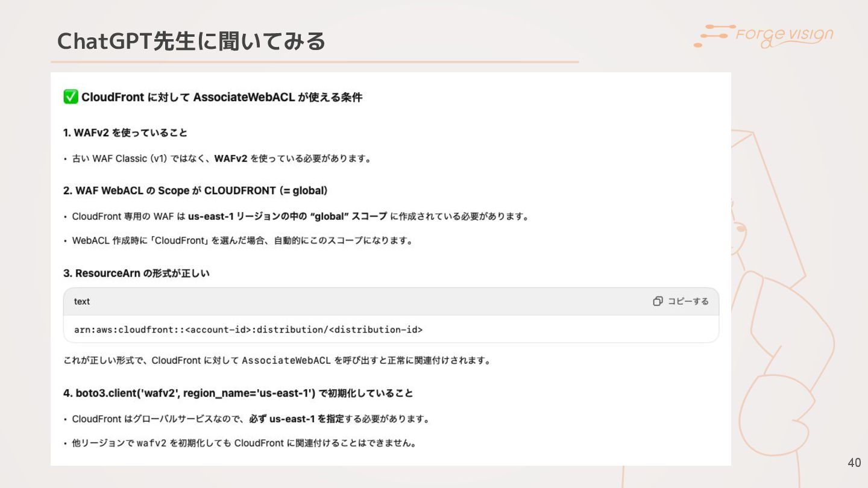Viewport: 868px width, 488px height.
Task: Click the heading '4. boto3.client('wafv2', region_name='us-east-1')'
Action: coord(238,393)
